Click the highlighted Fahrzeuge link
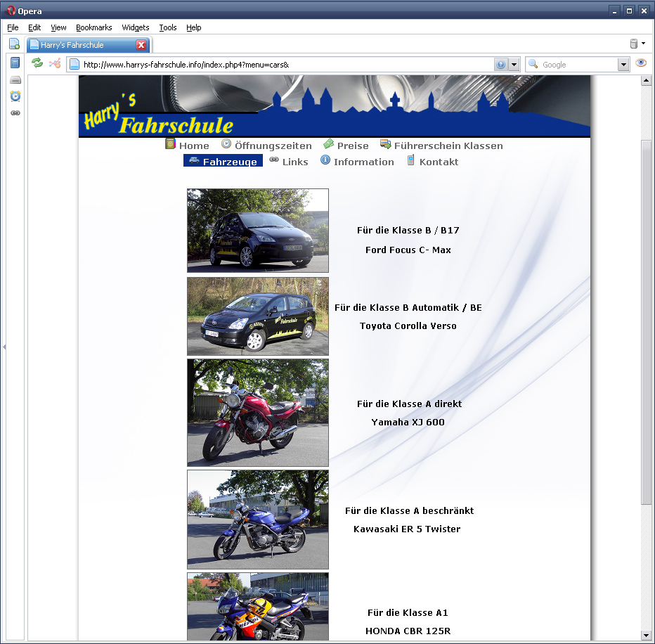This screenshot has height=644, width=655. [x=223, y=161]
